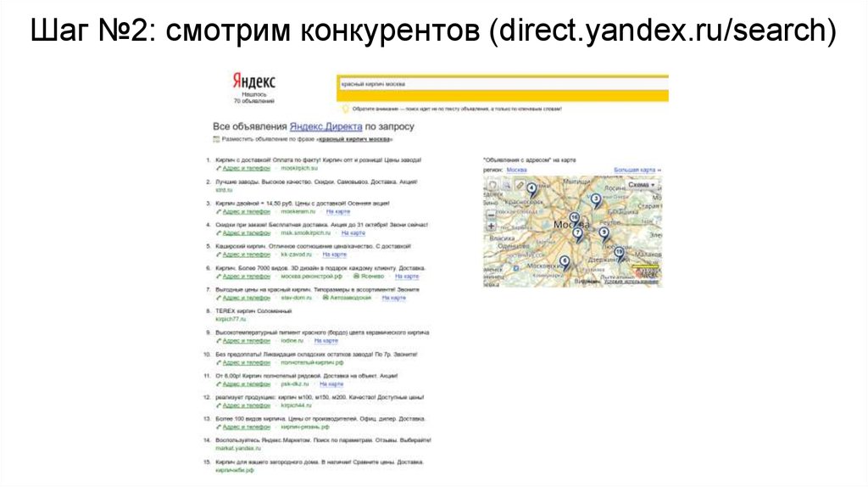
Task: Click 'красный кирпич москва' phrase link
Action: click(x=354, y=140)
